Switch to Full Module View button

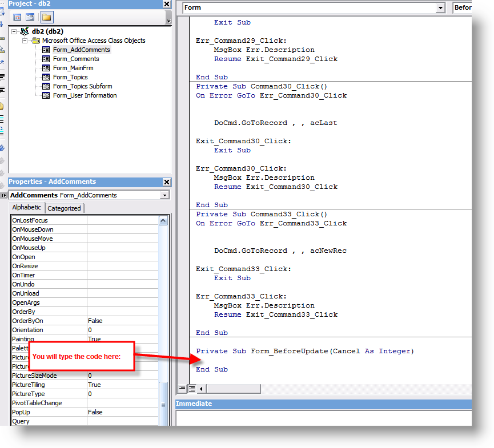pos(191,389)
